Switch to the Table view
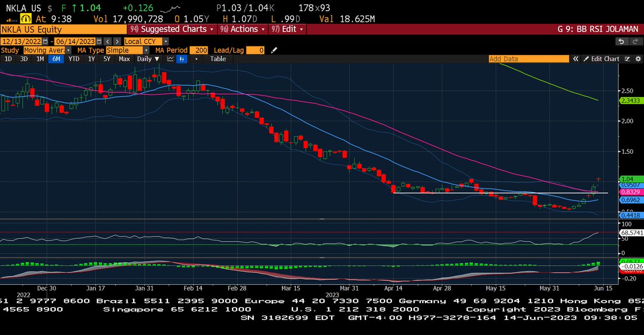 pos(218,59)
